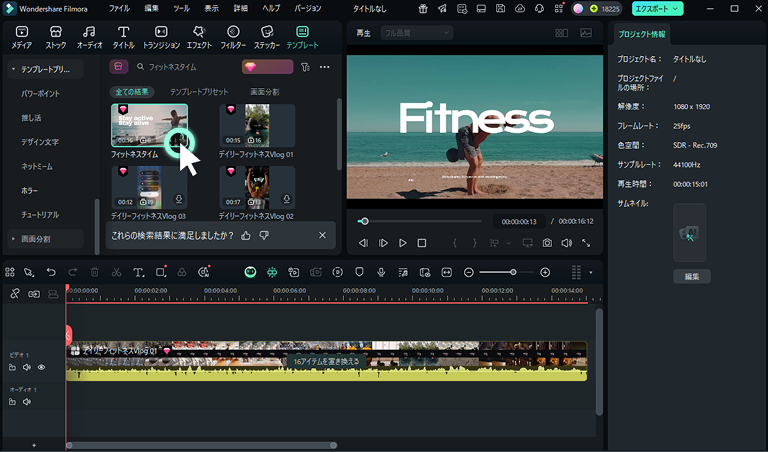Toggle the green snapping icon in timeline toolbar
This screenshot has width=768, height=452.
272,272
